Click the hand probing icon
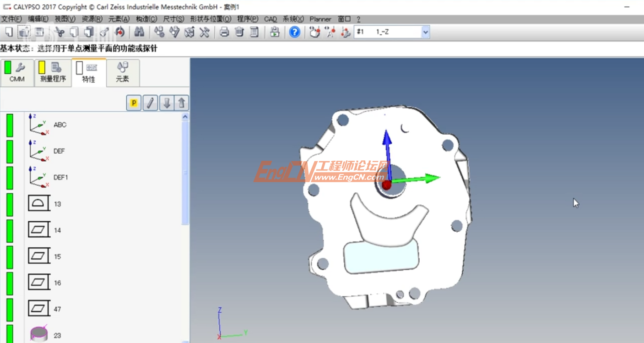 point(314,32)
